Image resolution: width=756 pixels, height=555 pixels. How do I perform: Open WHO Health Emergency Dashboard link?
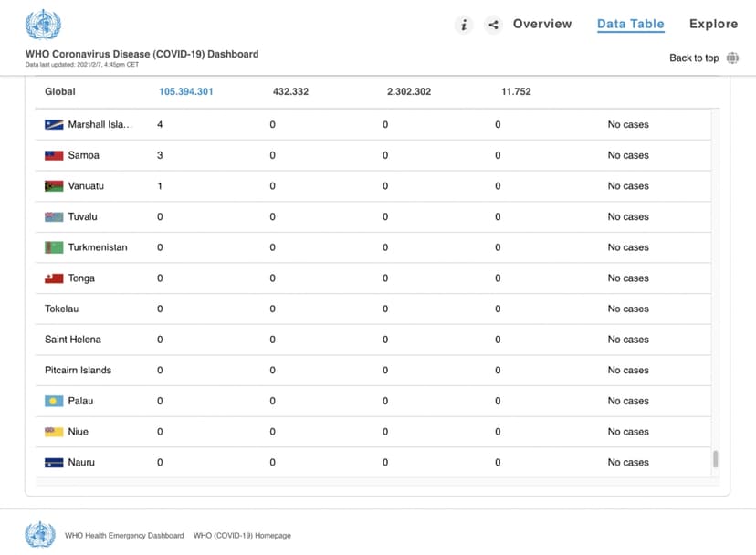click(x=124, y=536)
